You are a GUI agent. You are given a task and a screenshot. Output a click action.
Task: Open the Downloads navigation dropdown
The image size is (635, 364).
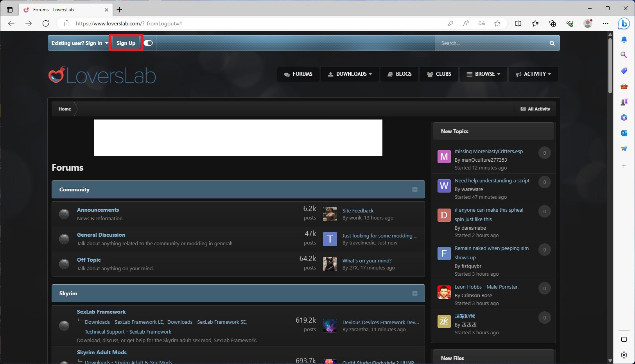(x=350, y=74)
